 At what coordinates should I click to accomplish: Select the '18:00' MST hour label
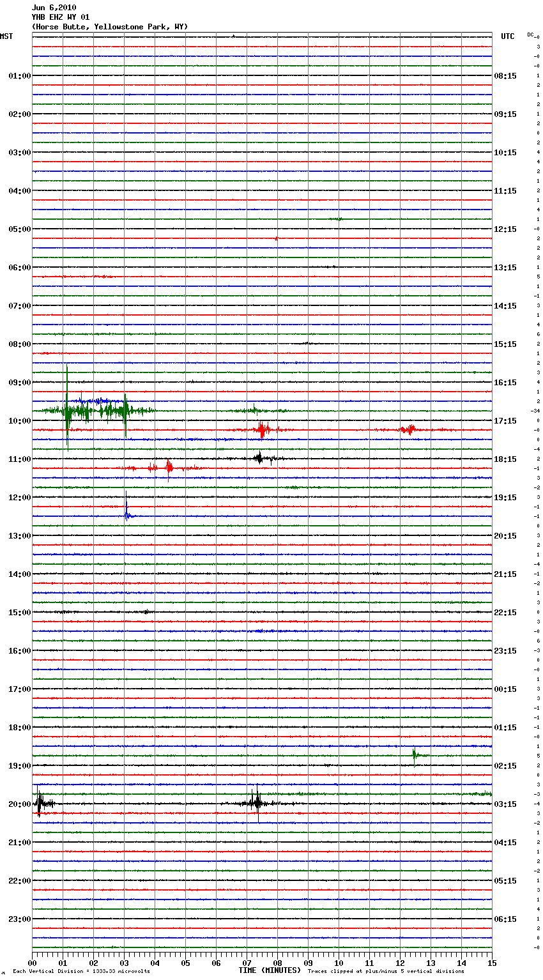click(19, 728)
